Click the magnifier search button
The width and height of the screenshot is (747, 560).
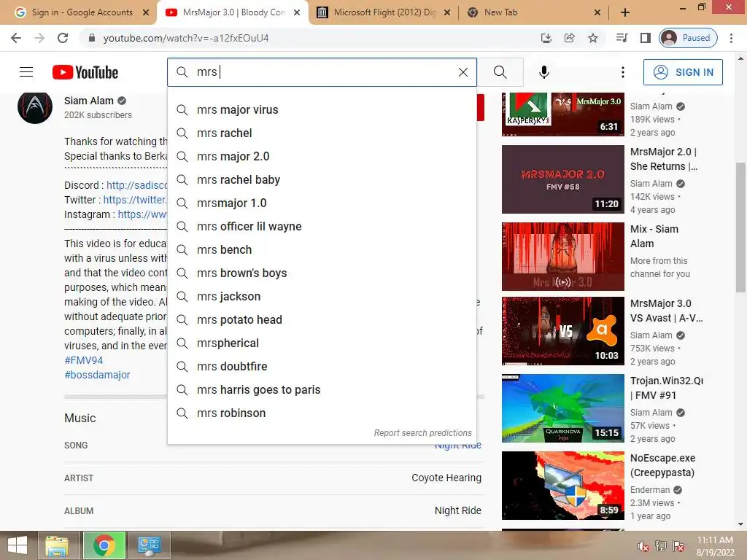coord(500,72)
